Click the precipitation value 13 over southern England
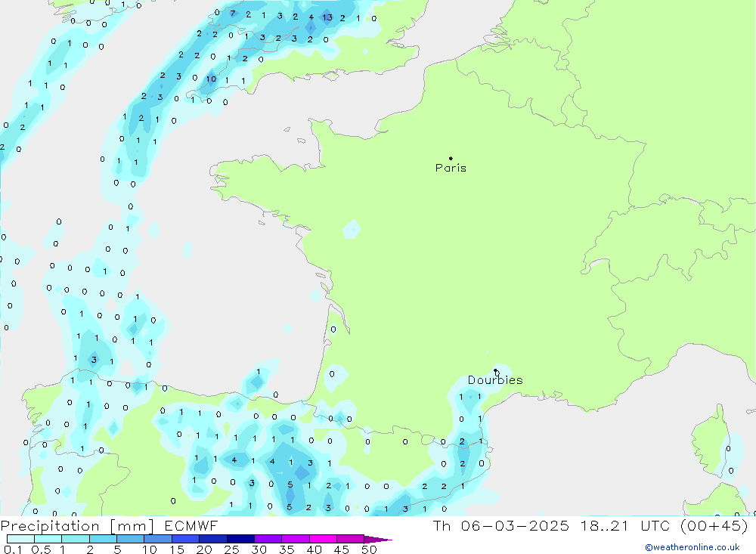756x554 pixels. pyautogui.click(x=327, y=17)
